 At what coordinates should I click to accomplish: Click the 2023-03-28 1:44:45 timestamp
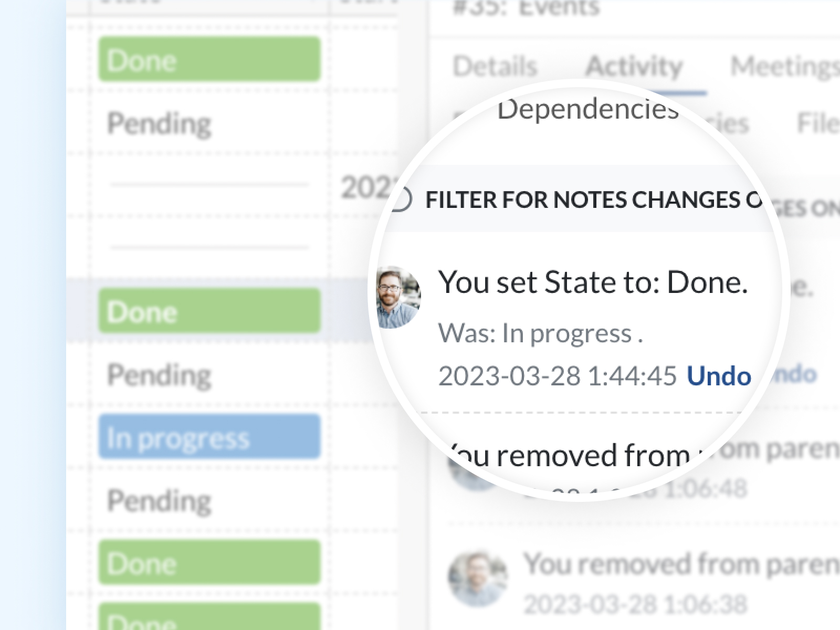pyautogui.click(x=557, y=376)
